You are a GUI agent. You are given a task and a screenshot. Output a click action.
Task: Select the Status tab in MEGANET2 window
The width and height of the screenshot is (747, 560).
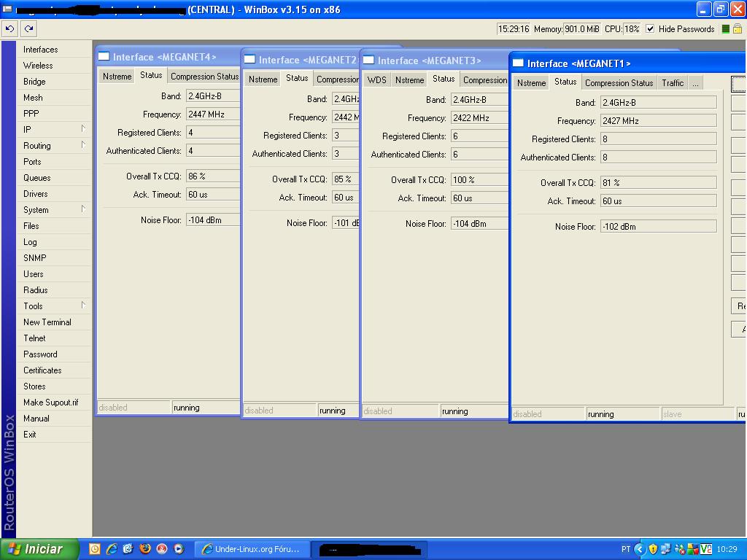(x=297, y=78)
